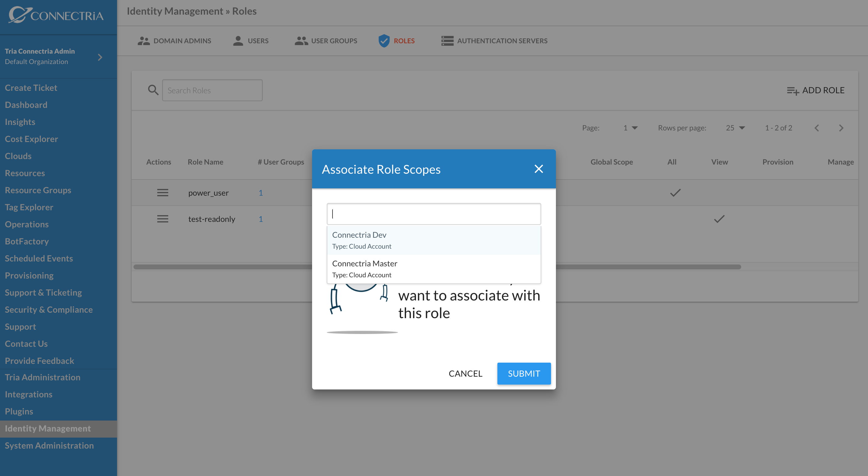Screen dimensions: 868x476
Task: Click the ADD ROLE button
Action: [x=816, y=90]
